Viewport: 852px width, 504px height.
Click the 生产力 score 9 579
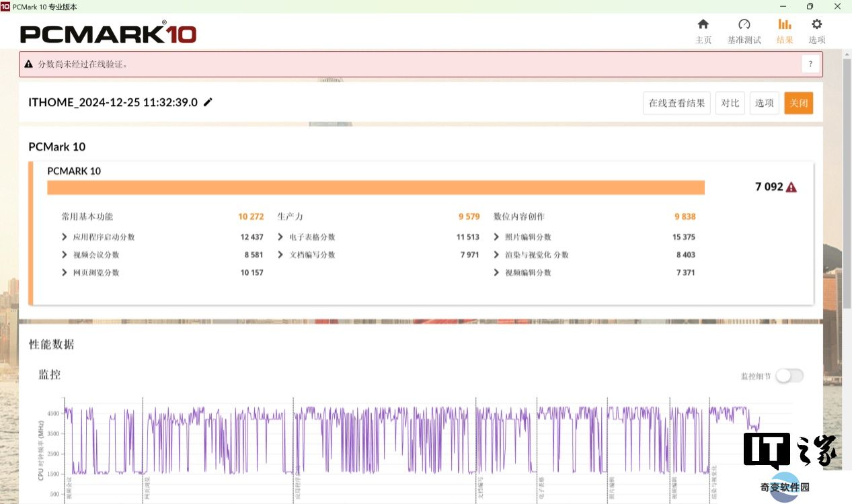469,216
